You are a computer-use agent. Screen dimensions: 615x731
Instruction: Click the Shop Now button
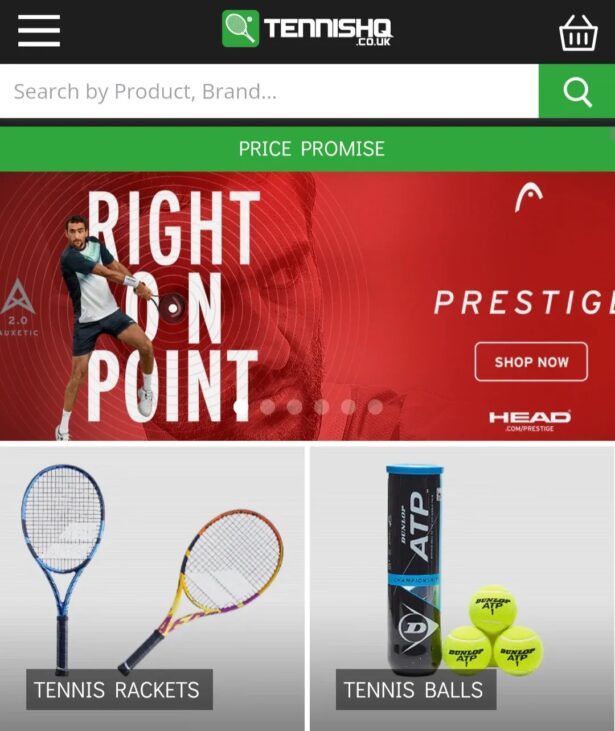tap(531, 362)
